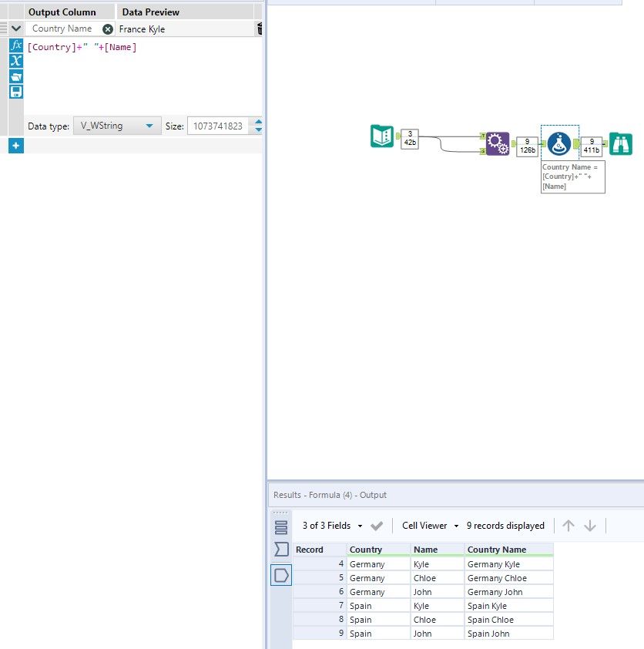
Task: Select the Spain John cell
Action: [508, 634]
